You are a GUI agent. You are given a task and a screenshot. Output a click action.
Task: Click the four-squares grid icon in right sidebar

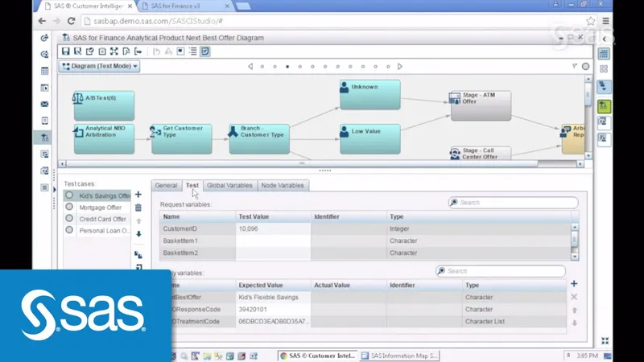click(x=604, y=69)
